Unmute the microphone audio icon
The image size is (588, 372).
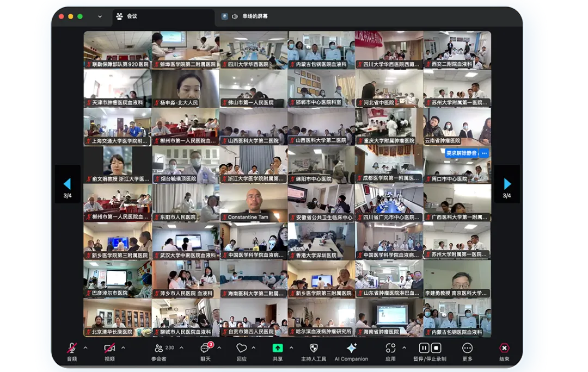tap(71, 348)
